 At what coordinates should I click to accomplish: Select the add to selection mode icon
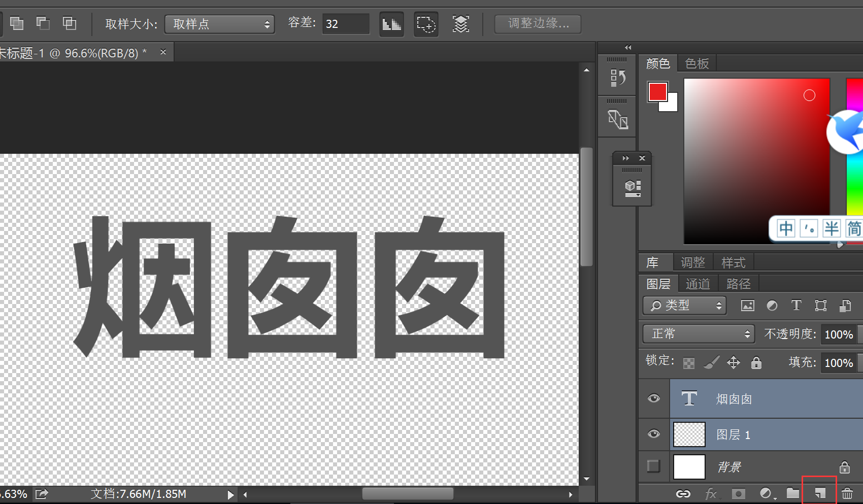[x=17, y=23]
